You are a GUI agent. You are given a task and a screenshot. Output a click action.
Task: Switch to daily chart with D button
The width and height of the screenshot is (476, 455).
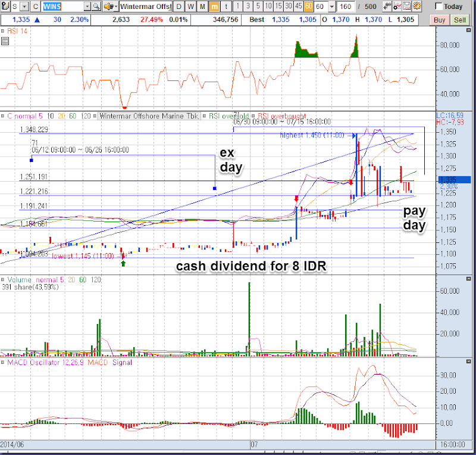[179, 7]
